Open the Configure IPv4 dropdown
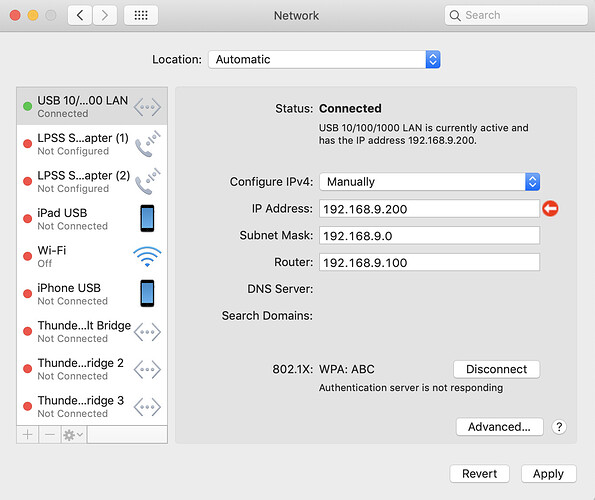Viewport: 595px width, 500px height. [430, 182]
